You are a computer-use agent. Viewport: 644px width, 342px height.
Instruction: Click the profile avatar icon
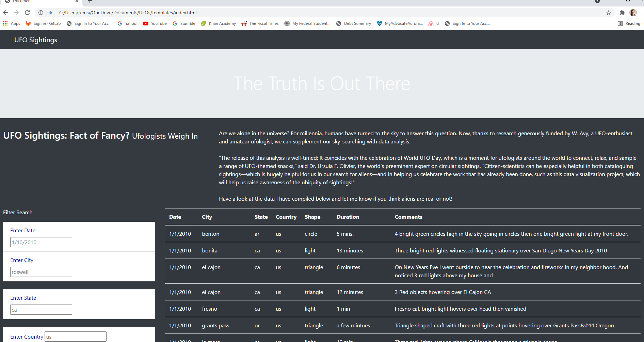click(633, 13)
